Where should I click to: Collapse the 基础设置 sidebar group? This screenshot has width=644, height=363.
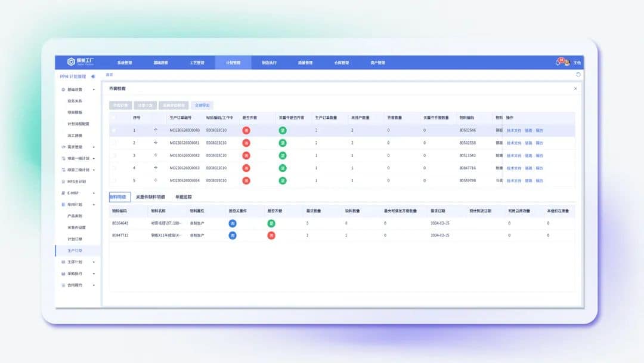[94, 90]
